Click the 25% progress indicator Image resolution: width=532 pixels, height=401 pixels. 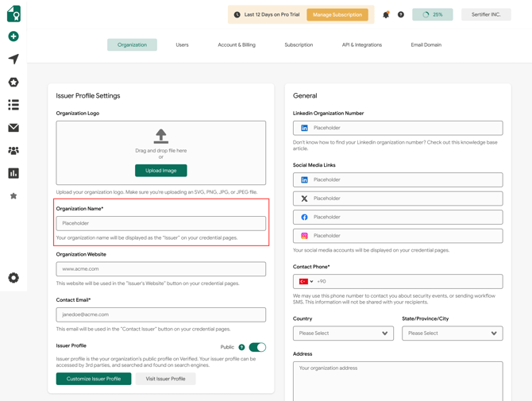[433, 14]
